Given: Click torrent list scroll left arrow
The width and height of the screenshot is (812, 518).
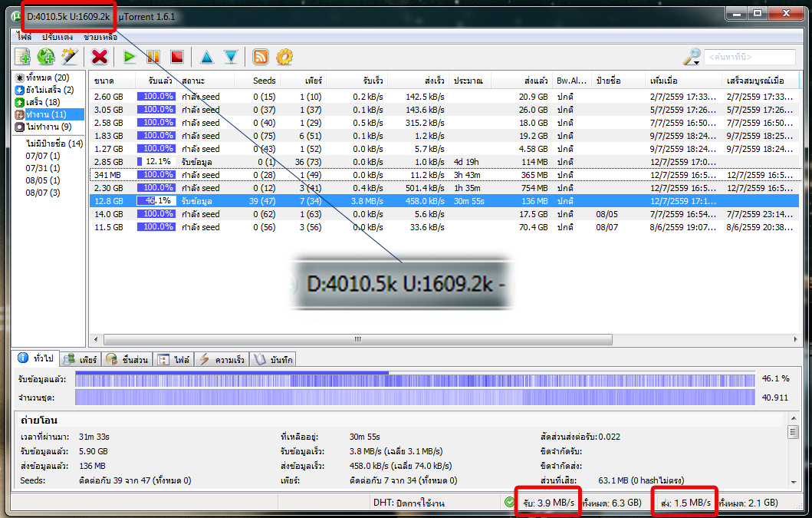Looking at the screenshot, I should tap(96, 340).
